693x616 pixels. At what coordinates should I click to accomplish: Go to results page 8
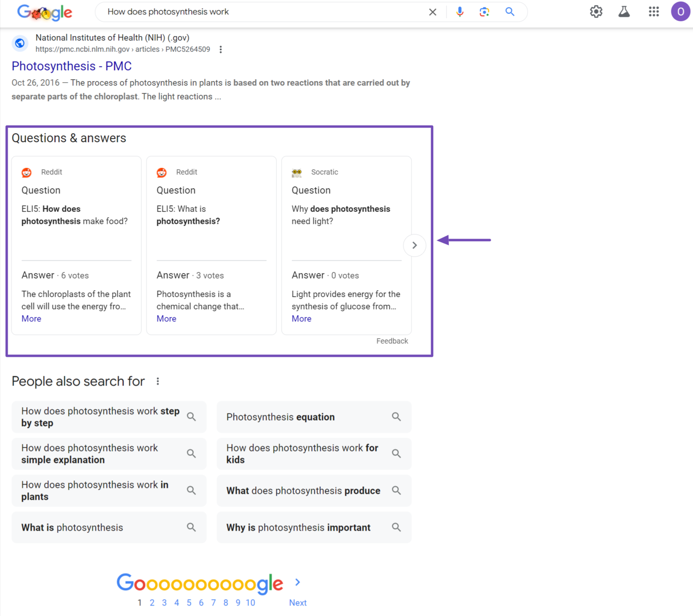(x=226, y=603)
